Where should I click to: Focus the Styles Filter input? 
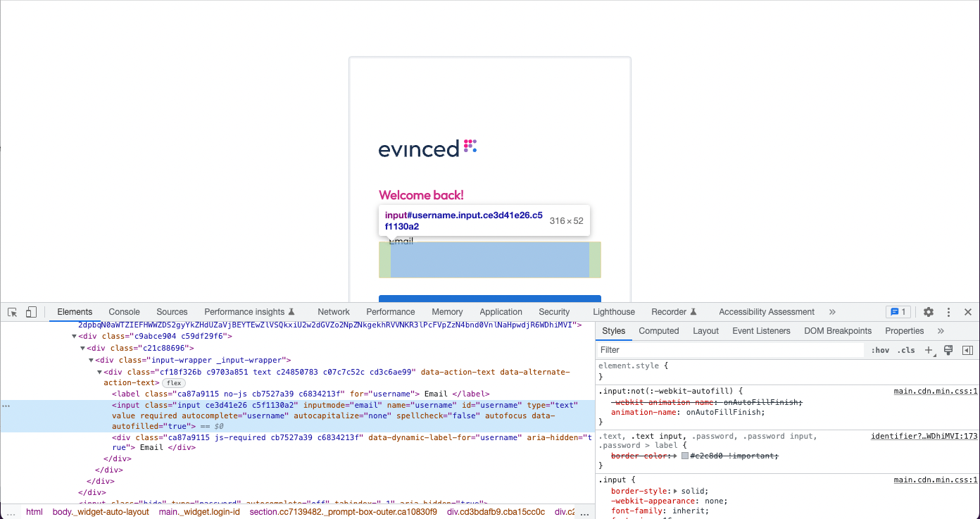(x=730, y=350)
